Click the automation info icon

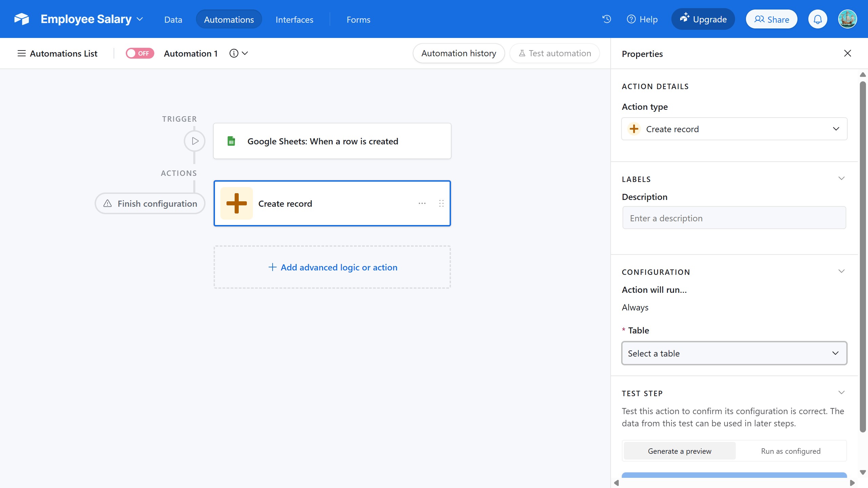pos(234,53)
